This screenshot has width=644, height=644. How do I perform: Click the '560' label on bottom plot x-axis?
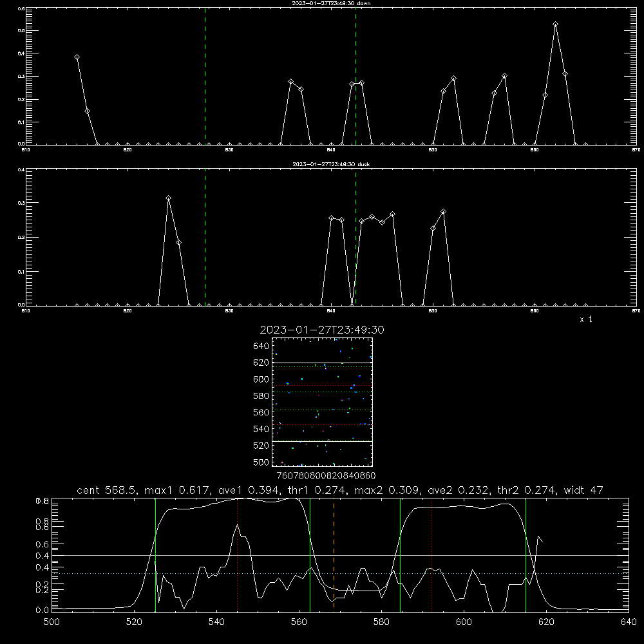tap(299, 622)
